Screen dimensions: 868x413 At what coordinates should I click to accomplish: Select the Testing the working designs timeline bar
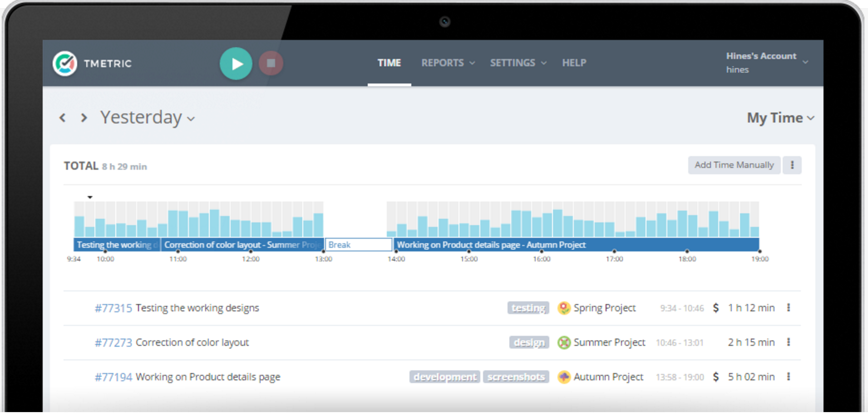coord(117,245)
